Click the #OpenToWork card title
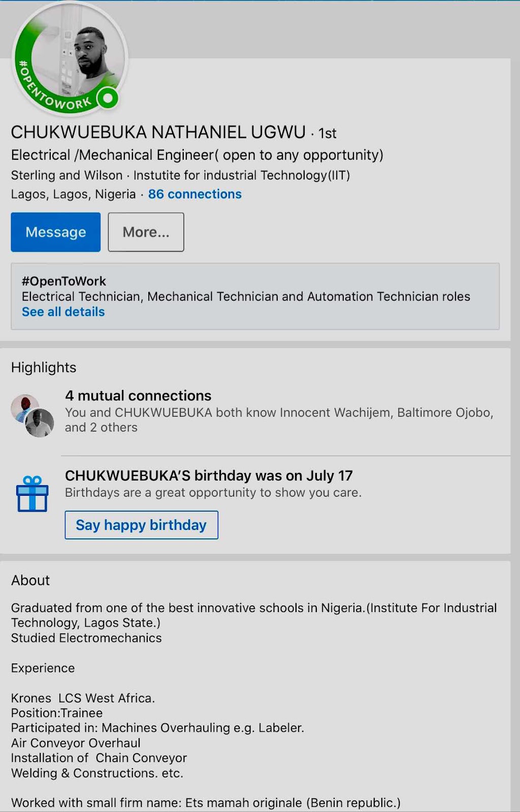The image size is (520, 812). pos(64,281)
